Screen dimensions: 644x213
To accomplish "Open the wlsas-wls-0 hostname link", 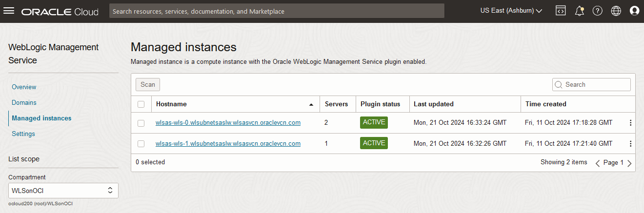I will [228, 123].
